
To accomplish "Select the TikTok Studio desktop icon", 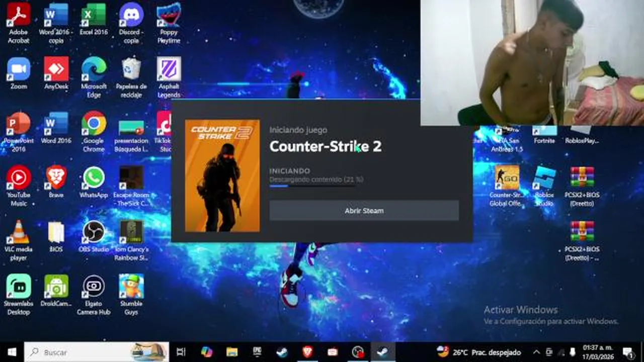I will pos(163,132).
